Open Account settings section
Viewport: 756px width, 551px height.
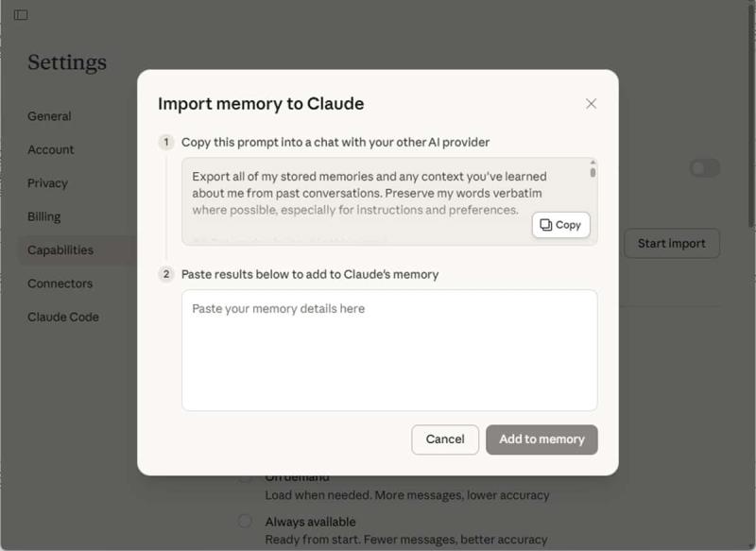pyautogui.click(x=51, y=149)
